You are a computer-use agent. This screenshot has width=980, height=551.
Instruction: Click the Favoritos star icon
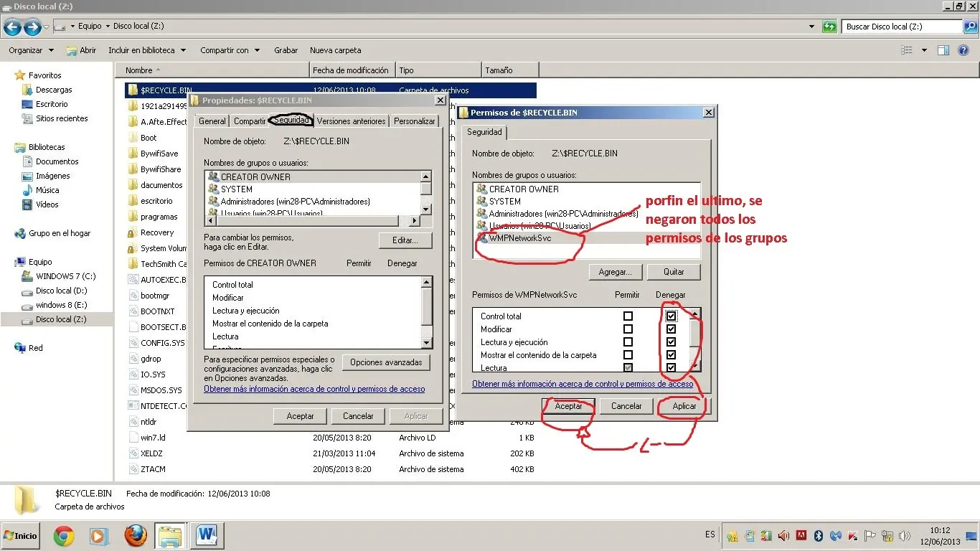tap(20, 75)
